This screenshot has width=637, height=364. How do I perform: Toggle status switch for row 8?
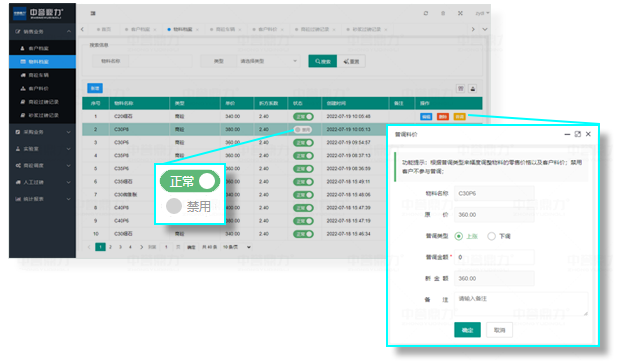point(303,208)
